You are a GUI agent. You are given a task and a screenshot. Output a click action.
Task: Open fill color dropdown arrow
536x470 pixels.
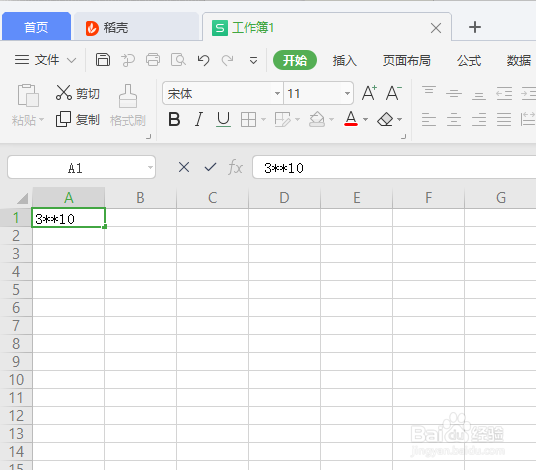331,120
